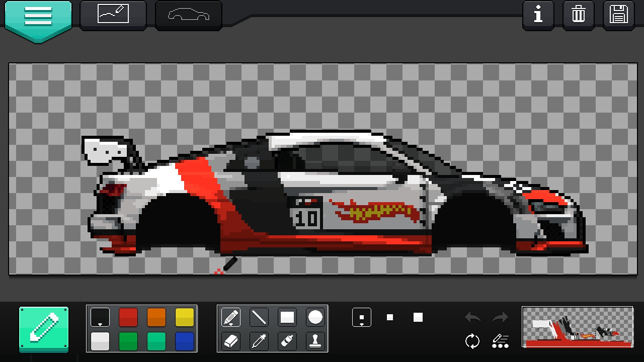Select the line tool
The height and width of the screenshot is (362, 644).
[x=259, y=317]
